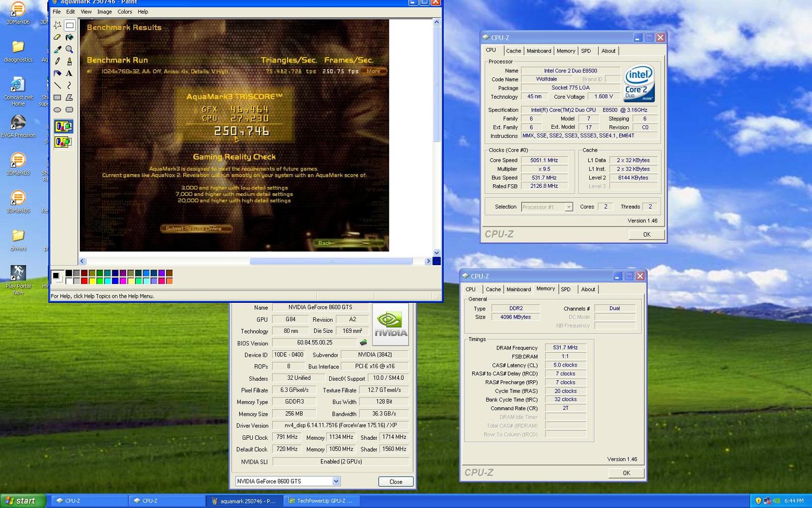812x508 pixels.
Task: Open the 3DMark03 desktop icon
Action: [18, 164]
